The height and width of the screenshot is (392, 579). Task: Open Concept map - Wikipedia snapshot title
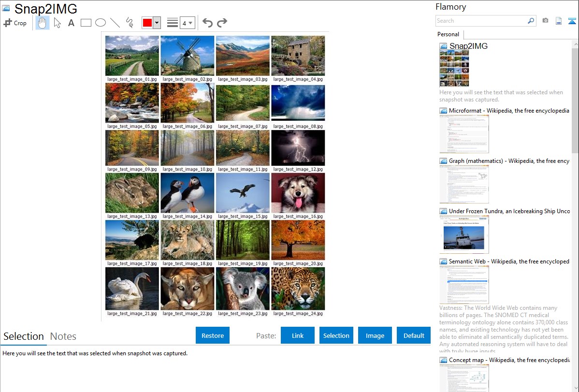coord(509,360)
